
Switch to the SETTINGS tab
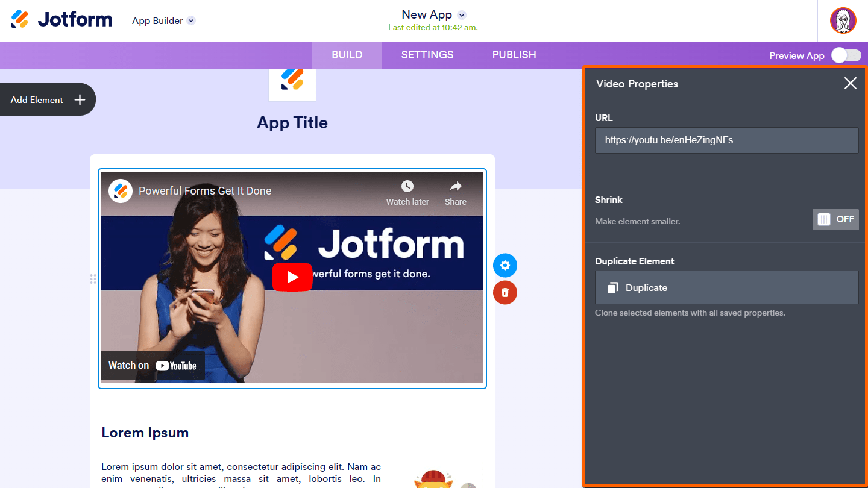(x=427, y=55)
